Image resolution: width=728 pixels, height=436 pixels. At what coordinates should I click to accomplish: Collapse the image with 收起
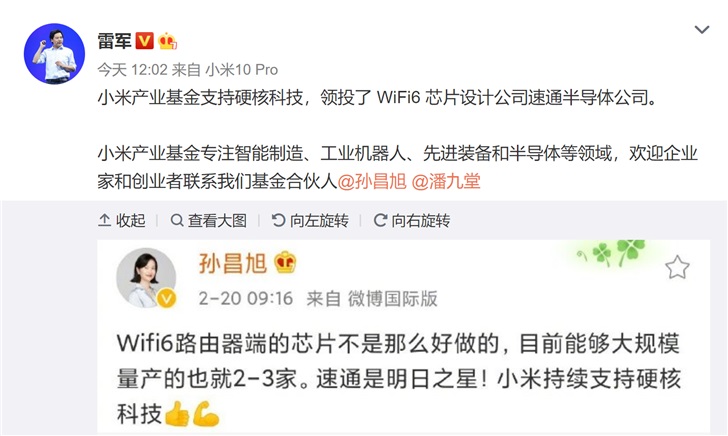point(122,221)
